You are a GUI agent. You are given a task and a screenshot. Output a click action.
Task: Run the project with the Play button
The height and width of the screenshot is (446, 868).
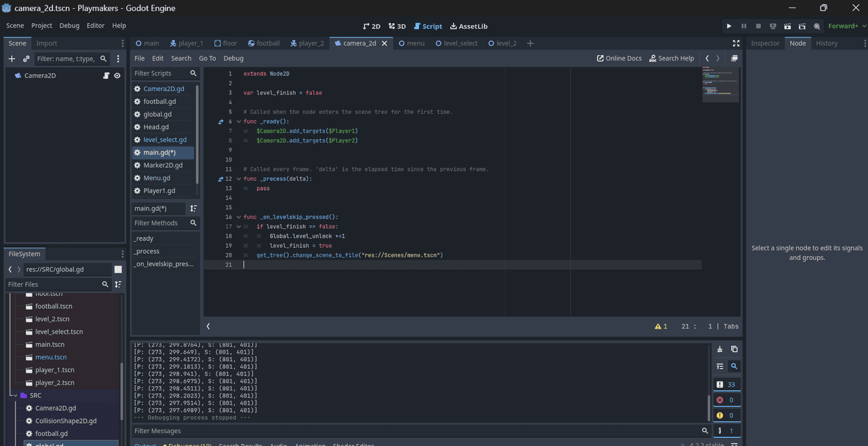click(x=729, y=26)
